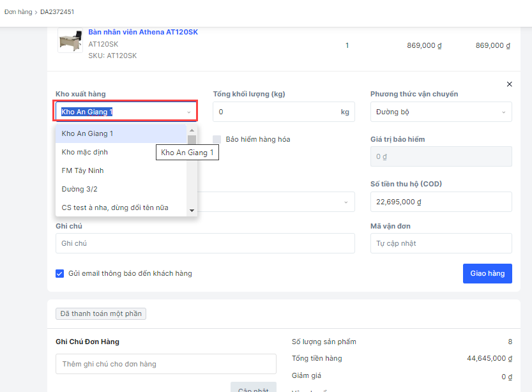Click the Athena desk product thumbnail

pos(70,40)
